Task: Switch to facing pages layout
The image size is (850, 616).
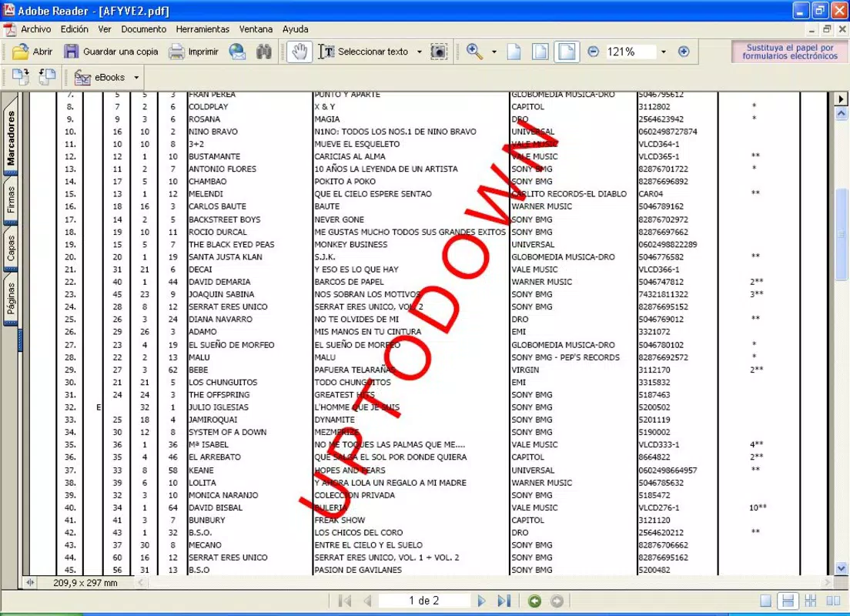Action: pos(833,601)
